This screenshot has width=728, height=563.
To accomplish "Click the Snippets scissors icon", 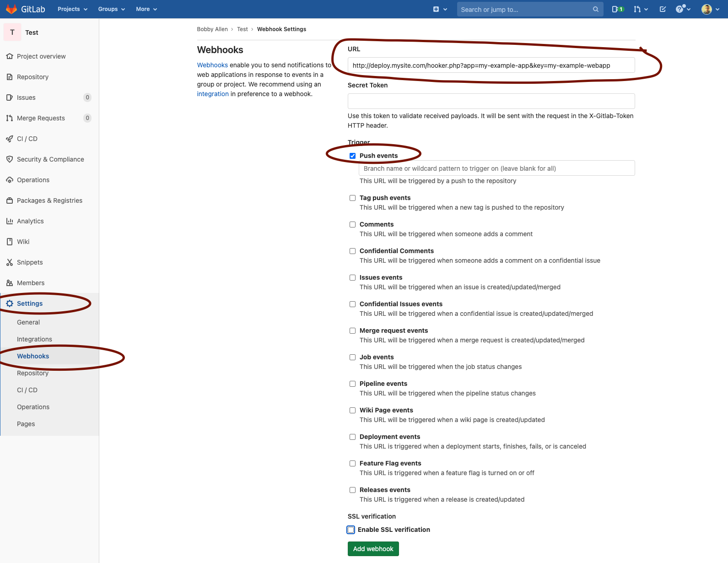I will point(10,262).
